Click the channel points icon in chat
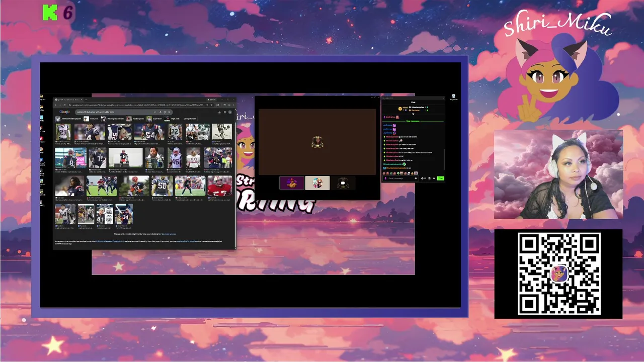This screenshot has width=644, height=362. pos(423,178)
